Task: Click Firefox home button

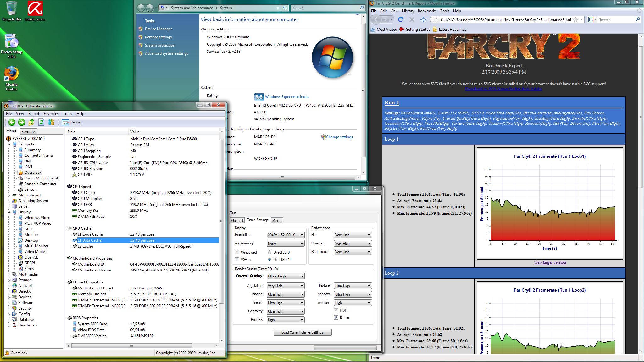Action: [x=423, y=19]
